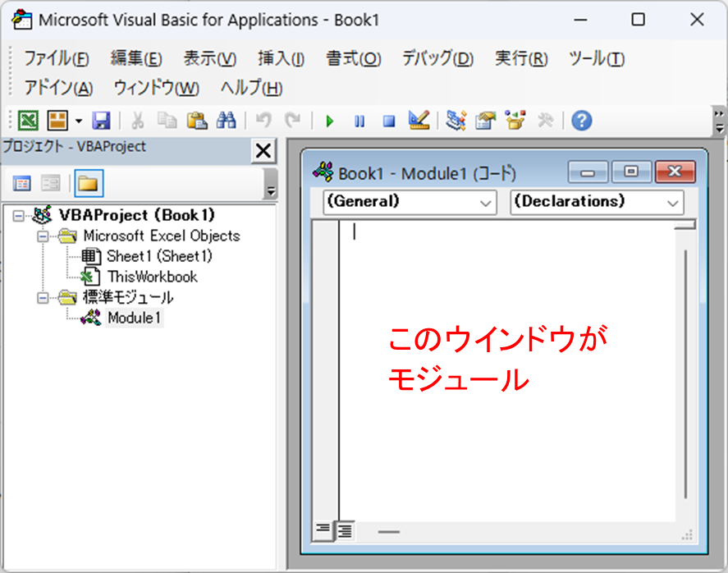Open the 表示(V) menu
Screen dimensions: 728x573
point(210,58)
